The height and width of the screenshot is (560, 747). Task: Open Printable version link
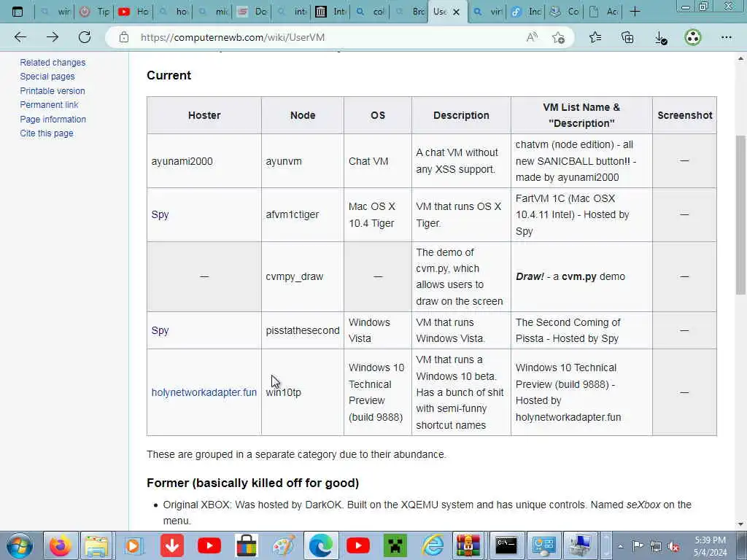tap(53, 90)
